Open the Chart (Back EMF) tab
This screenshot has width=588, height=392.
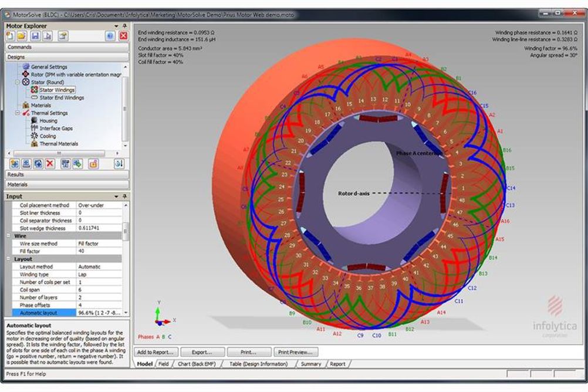[197, 364]
